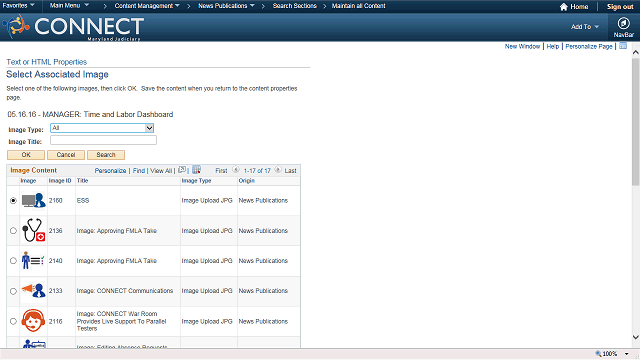Click the Home house icon

[564, 7]
